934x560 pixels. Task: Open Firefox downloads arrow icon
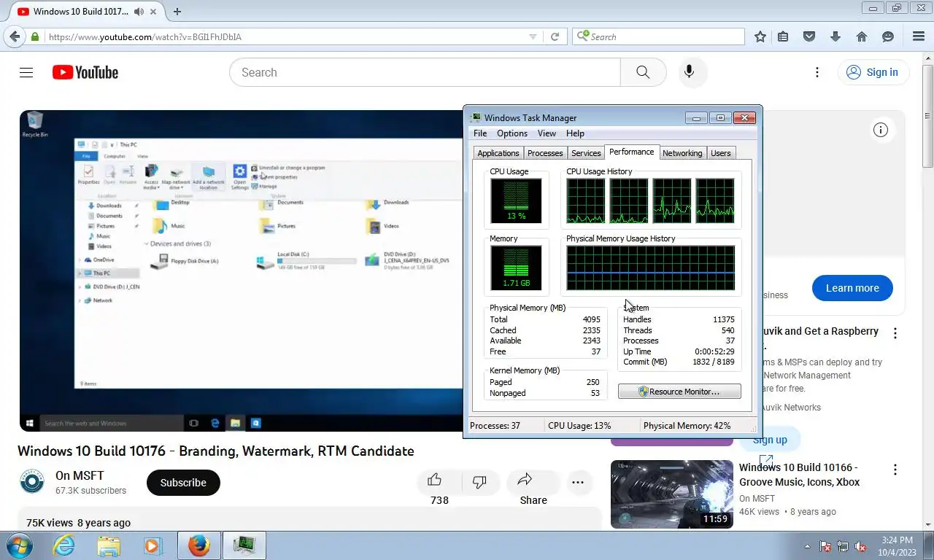[x=835, y=36]
